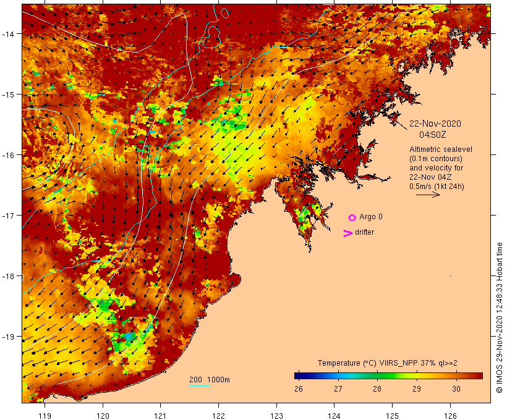Click the '22-Nov 04Z' text
507x420 pixels.
(430, 177)
